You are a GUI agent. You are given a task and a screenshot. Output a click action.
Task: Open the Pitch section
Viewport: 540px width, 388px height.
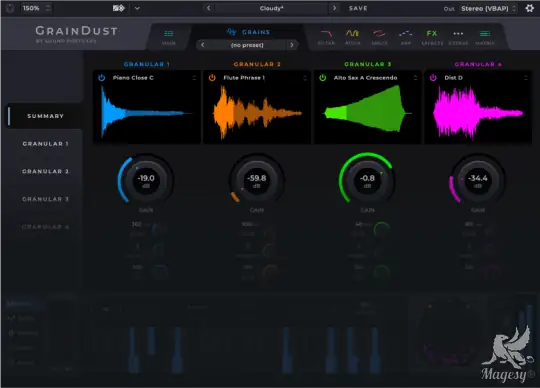353,37
